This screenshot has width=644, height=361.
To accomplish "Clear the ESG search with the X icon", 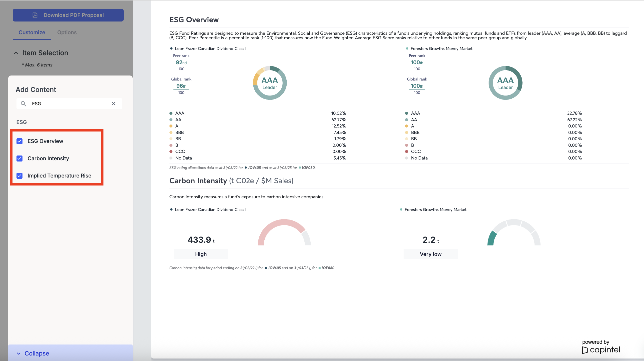I will click(113, 103).
